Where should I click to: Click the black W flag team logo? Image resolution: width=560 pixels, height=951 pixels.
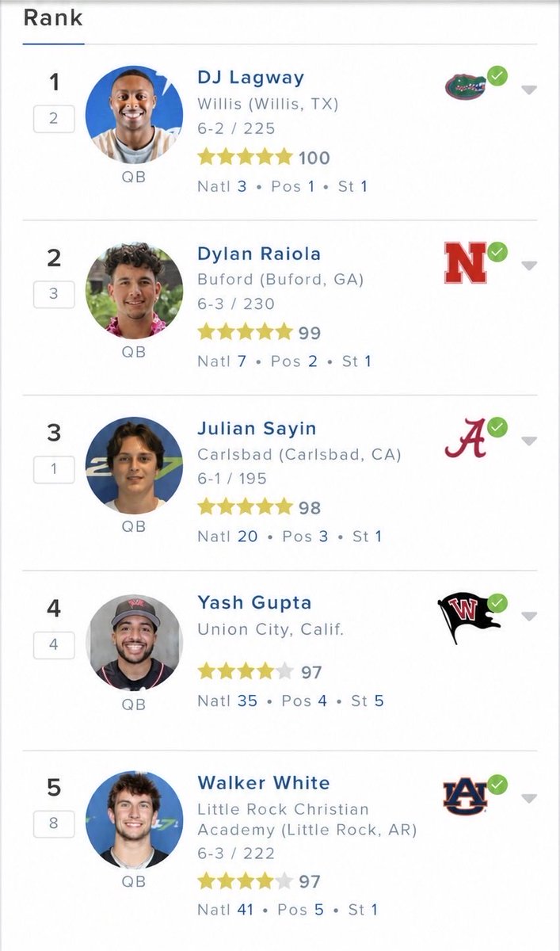tap(468, 618)
